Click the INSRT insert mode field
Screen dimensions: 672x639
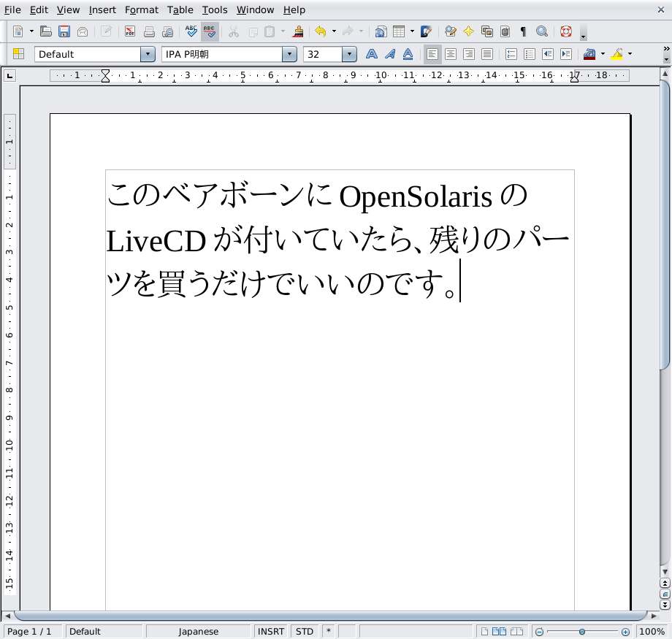(271, 631)
